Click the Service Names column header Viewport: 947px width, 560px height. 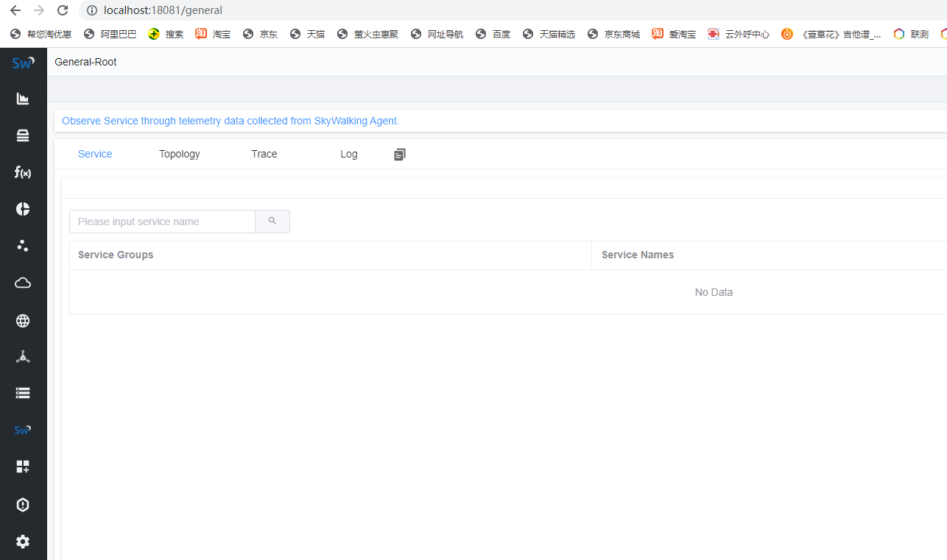(638, 255)
